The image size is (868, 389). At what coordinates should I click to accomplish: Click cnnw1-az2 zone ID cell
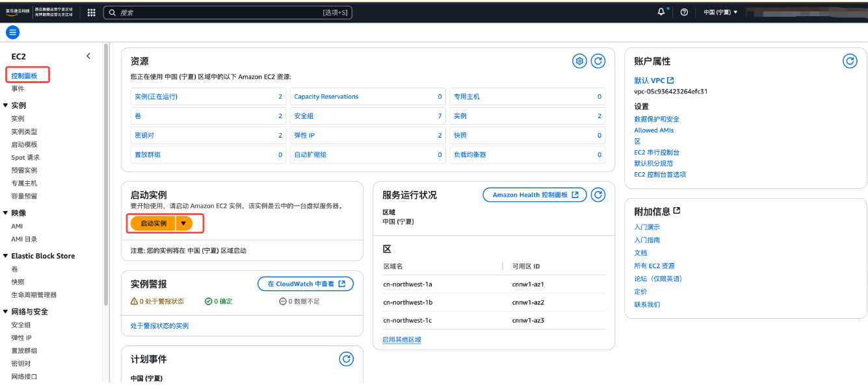(528, 303)
